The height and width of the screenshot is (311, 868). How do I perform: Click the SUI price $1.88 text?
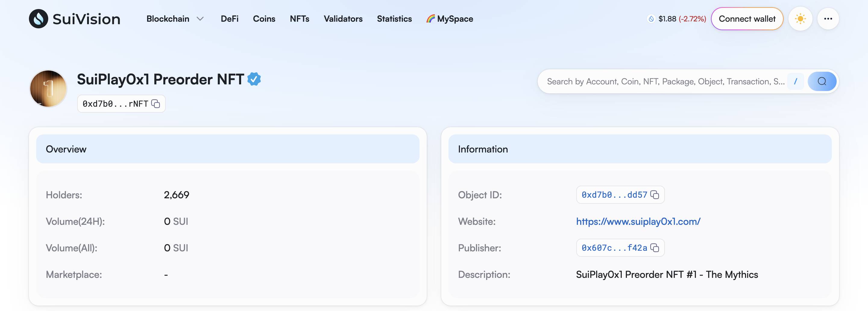pos(667,19)
